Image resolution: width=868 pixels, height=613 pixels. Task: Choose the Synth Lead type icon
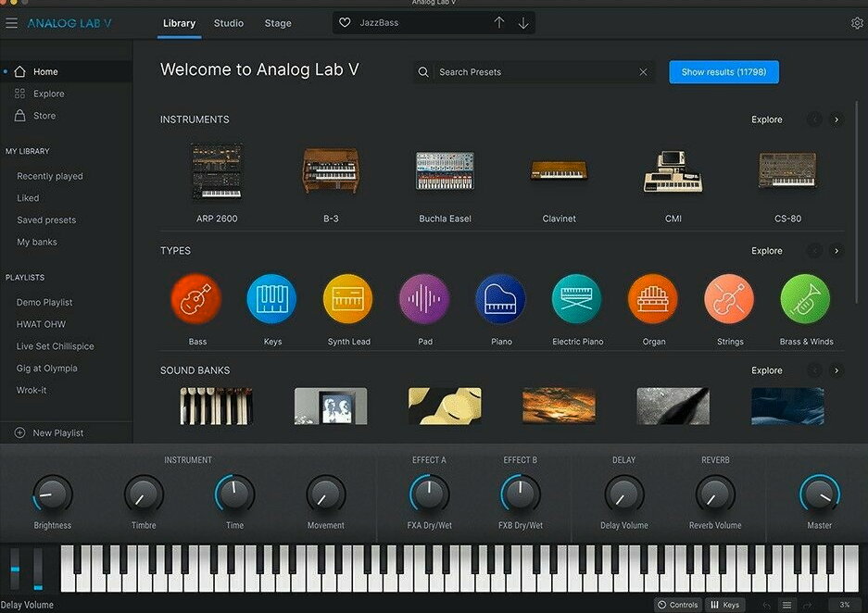[347, 299]
